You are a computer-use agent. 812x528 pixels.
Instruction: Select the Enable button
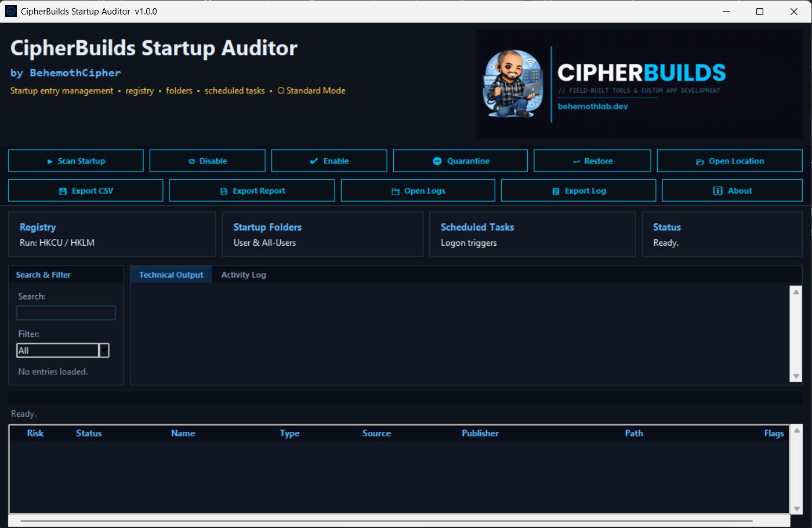coord(329,161)
